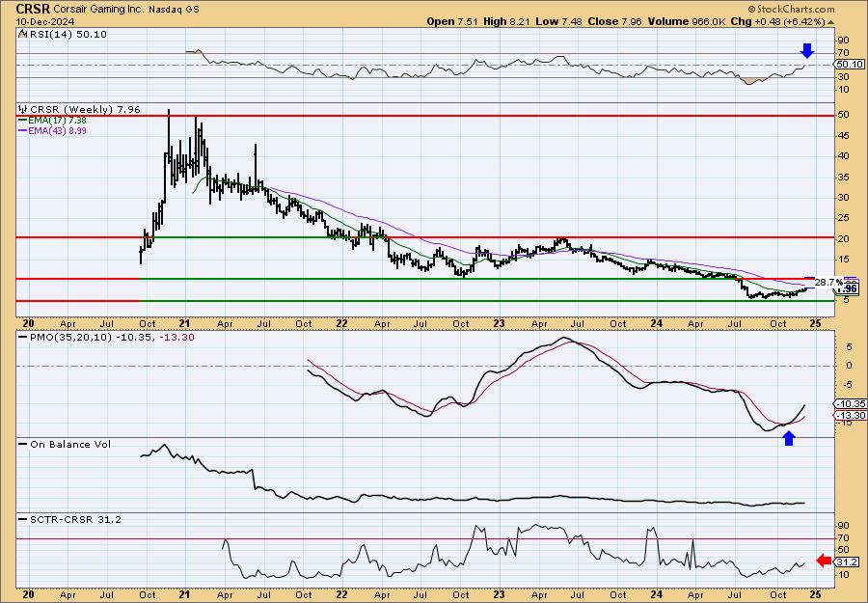Click the 25 price axis label
The image size is (868, 603).
coord(843,218)
